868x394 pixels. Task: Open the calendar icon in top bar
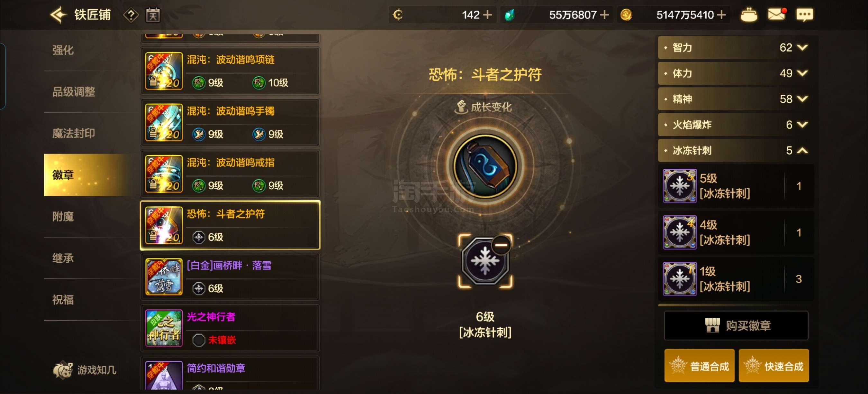(x=153, y=15)
